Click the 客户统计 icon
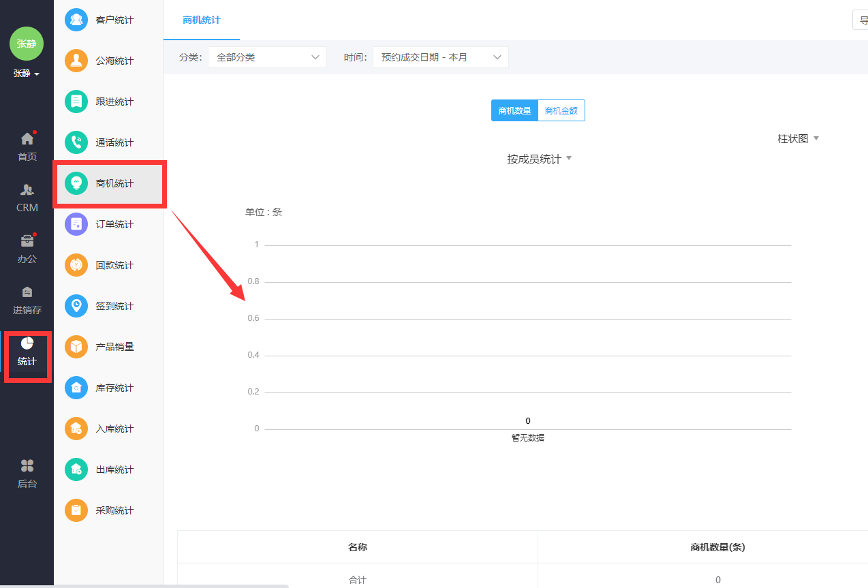The image size is (868, 588). [76, 20]
